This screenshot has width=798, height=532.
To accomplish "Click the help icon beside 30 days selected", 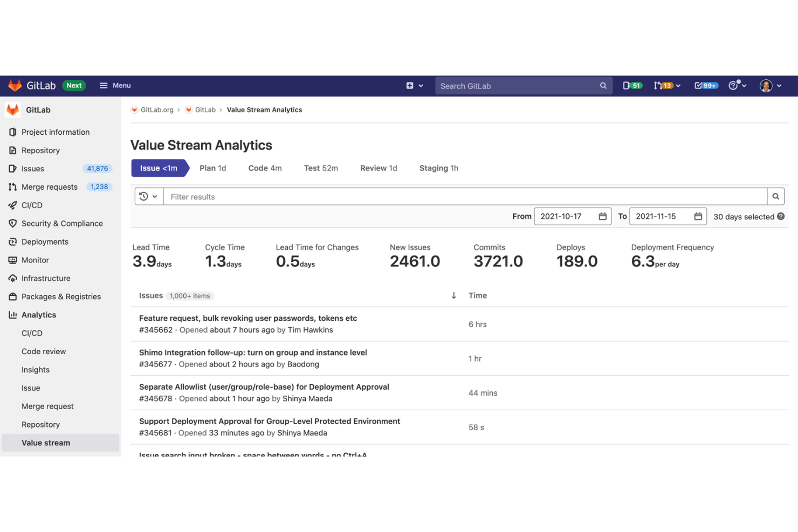I will tap(781, 216).
